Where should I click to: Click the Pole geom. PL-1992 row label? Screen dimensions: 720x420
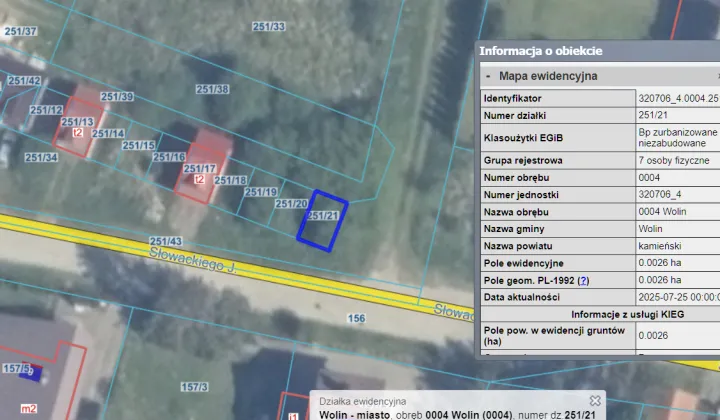(x=536, y=280)
